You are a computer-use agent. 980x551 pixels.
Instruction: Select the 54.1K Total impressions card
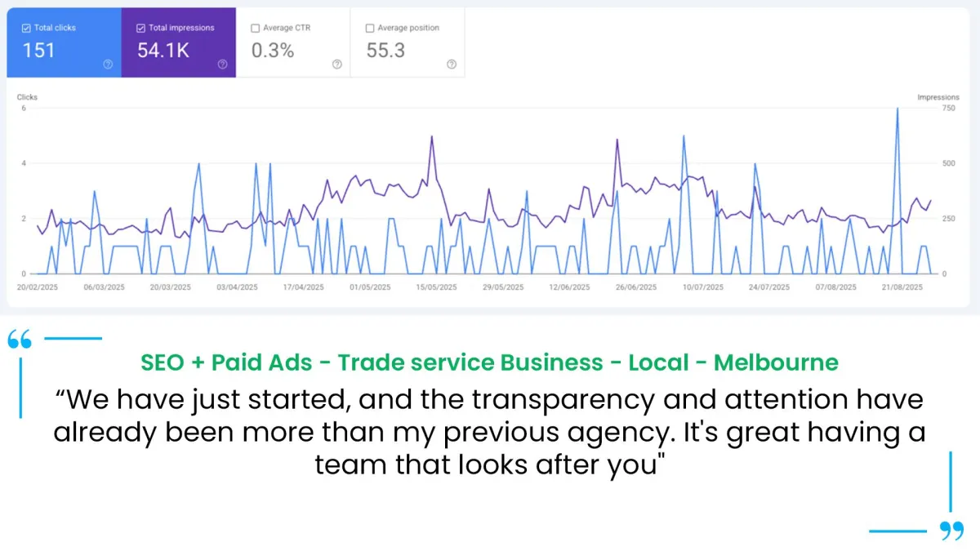179,42
